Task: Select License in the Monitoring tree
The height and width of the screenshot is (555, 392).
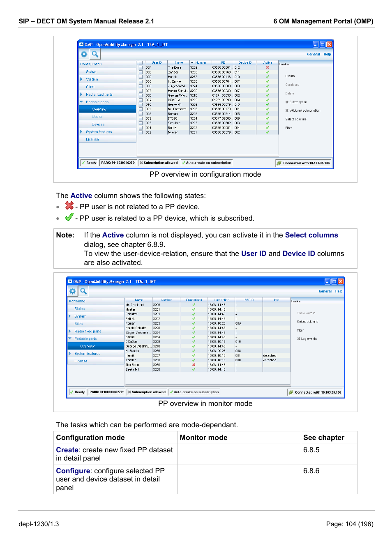Action: (81, 361)
